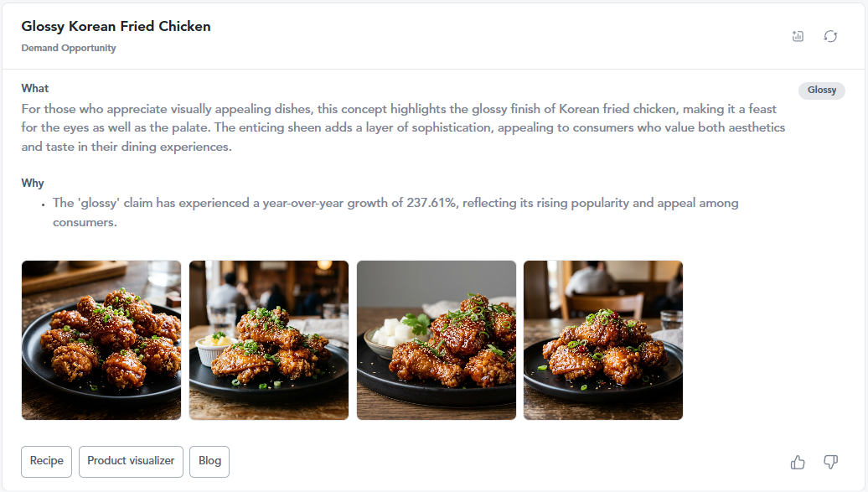The image size is (868, 492).
Task: Select the Blog button
Action: tap(209, 461)
